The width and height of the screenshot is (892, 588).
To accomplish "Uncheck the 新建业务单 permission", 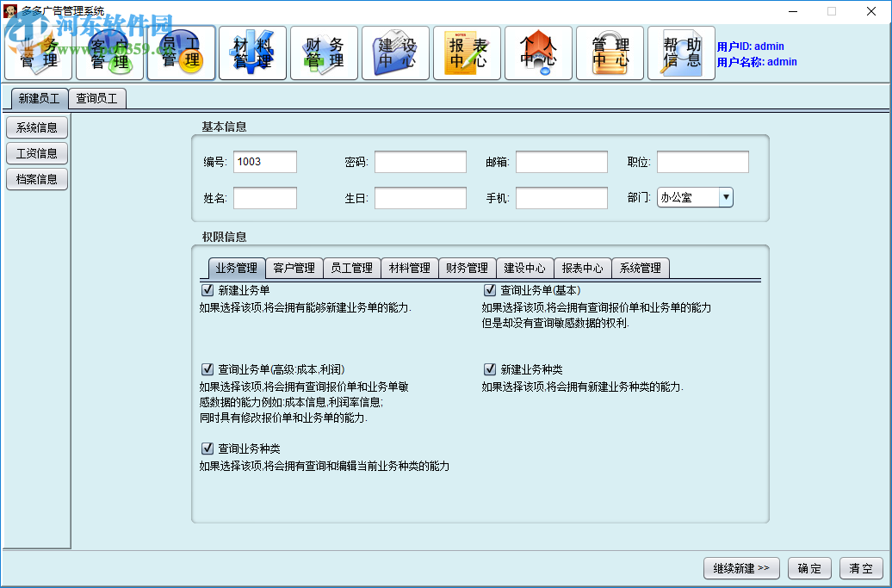I will point(208,289).
